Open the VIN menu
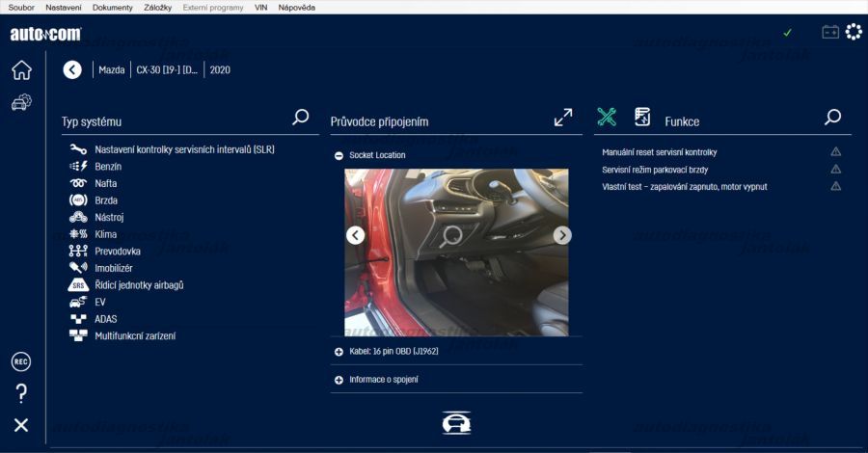Screen dimensions: 868x453 pos(260,7)
